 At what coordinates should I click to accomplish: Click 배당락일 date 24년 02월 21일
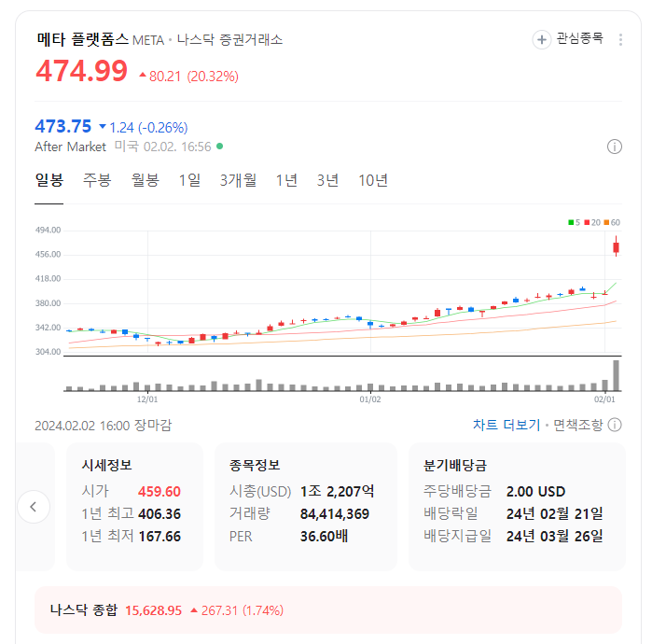(x=554, y=514)
